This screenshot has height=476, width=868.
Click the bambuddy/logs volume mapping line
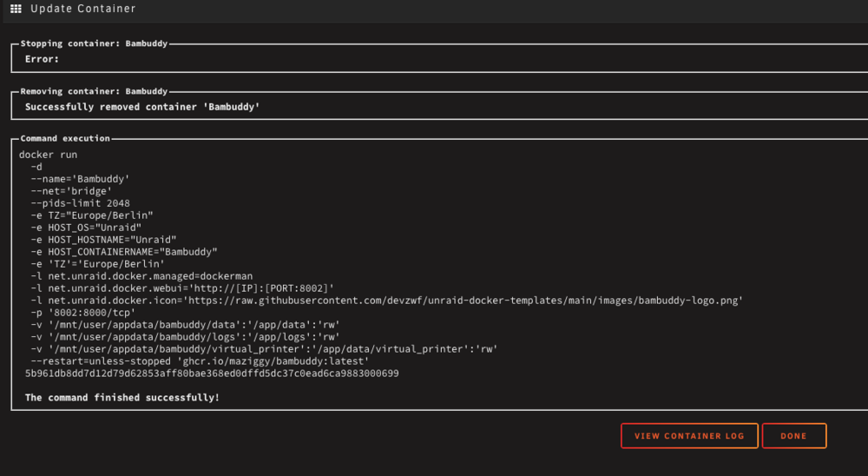[x=185, y=337]
